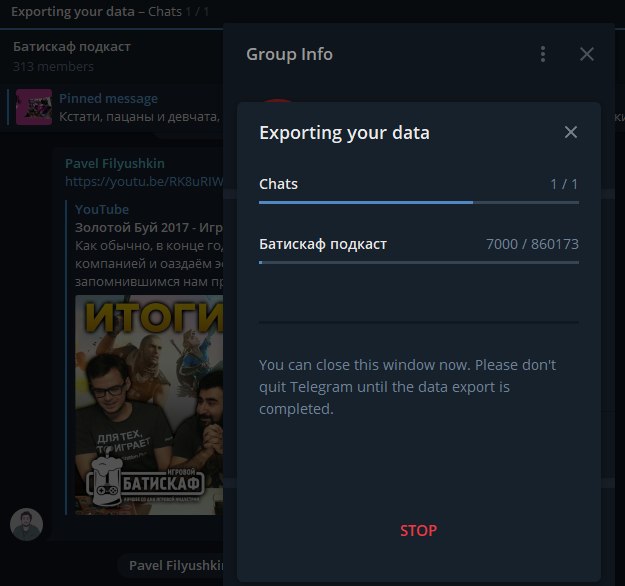Viewport: 625px width, 586px height.
Task: Click the 313 members label
Action: click(53, 67)
